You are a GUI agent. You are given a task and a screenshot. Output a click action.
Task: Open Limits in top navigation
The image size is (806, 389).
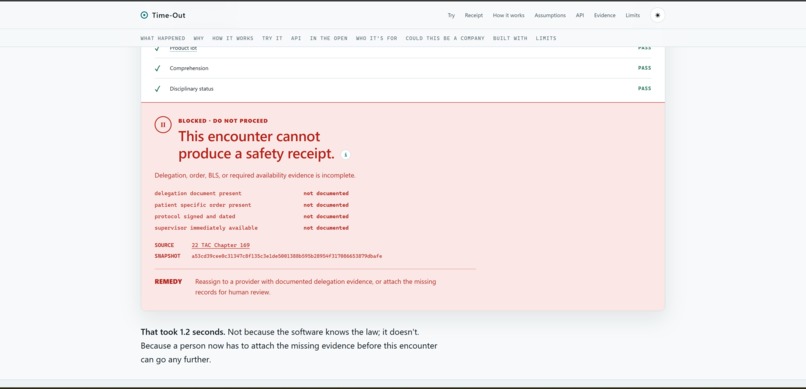click(x=632, y=15)
